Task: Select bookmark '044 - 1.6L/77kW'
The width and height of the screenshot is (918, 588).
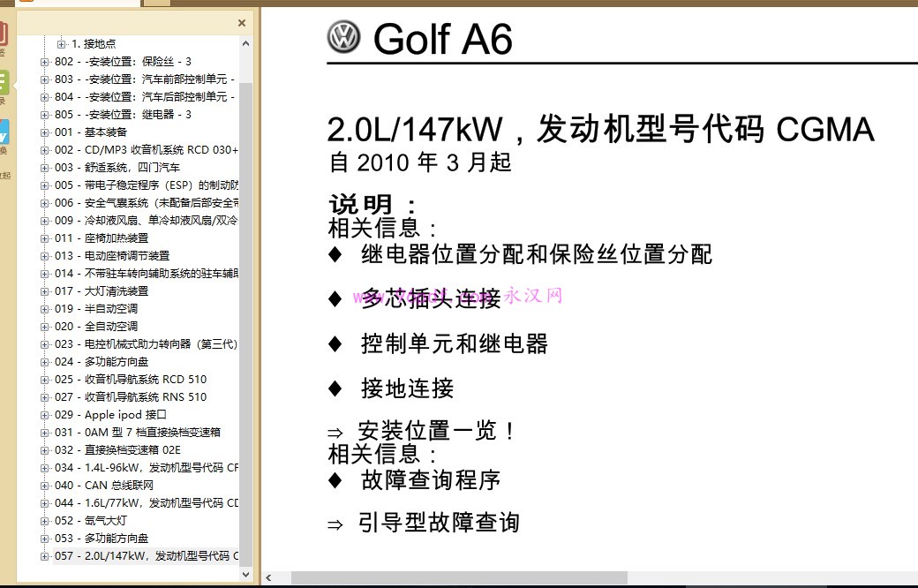Action: tap(147, 503)
